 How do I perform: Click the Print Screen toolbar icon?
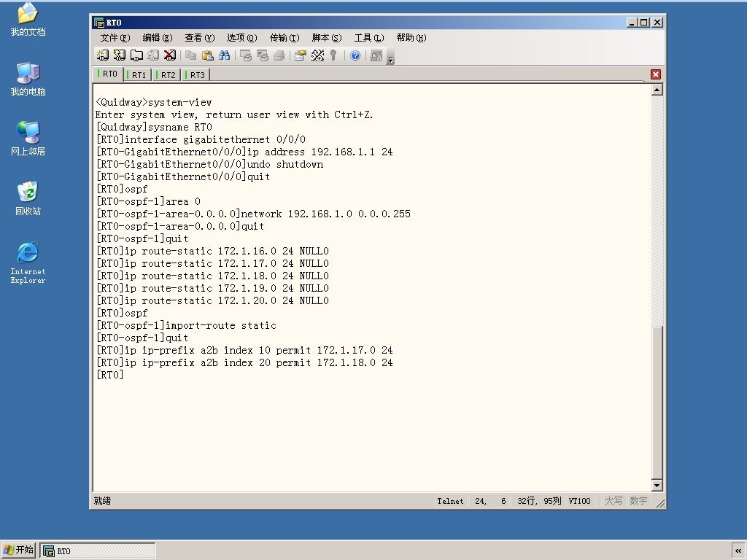(x=245, y=55)
